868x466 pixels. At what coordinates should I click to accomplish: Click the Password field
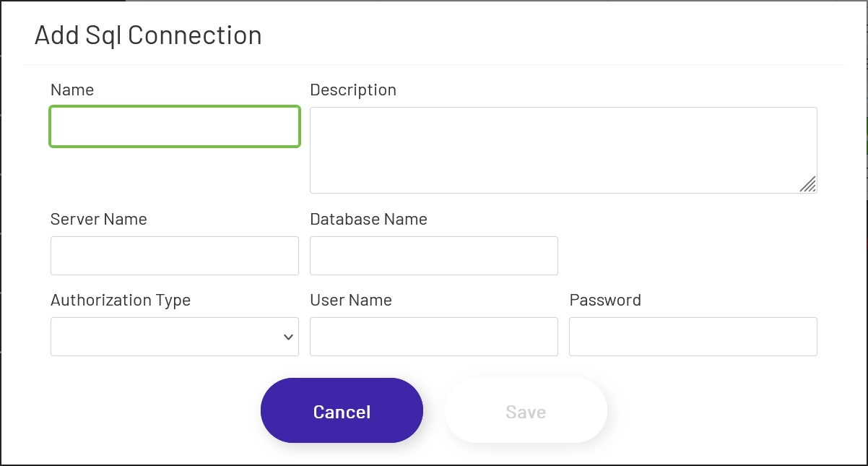pos(693,336)
